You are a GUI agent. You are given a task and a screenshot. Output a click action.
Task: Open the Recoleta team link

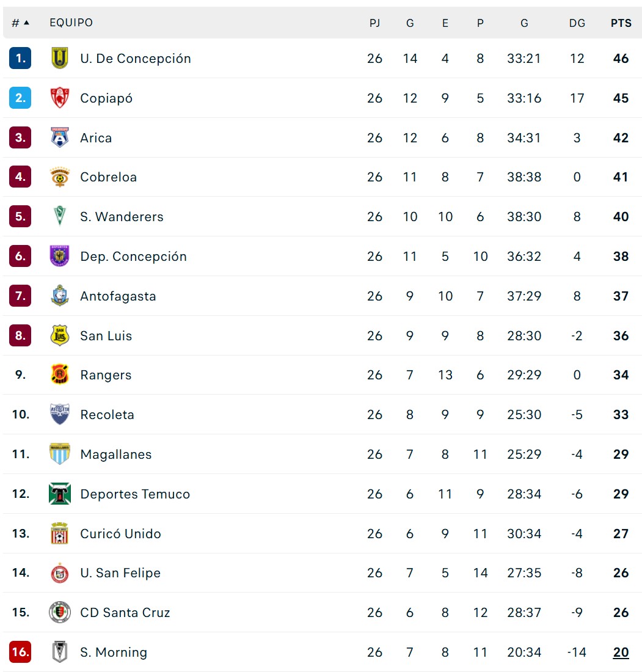[107, 415]
